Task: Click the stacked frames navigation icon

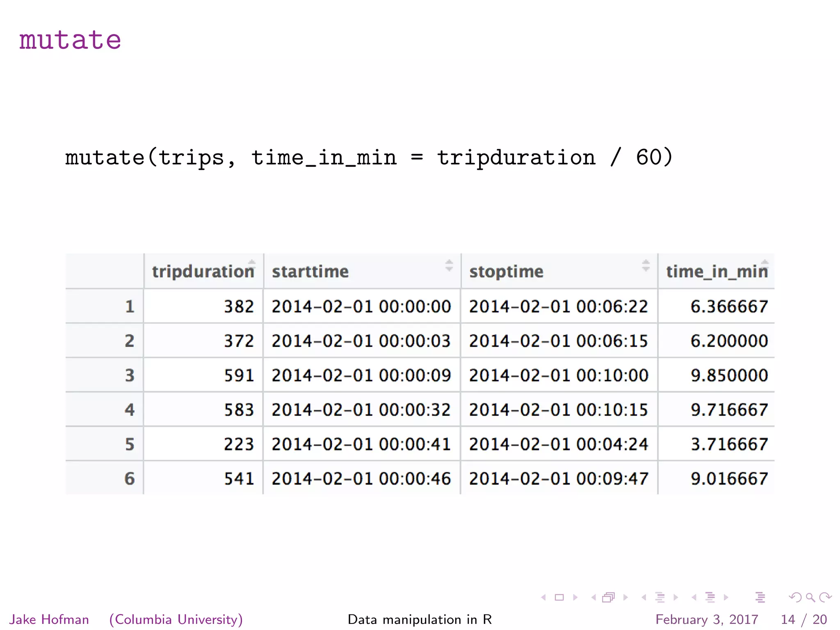Action: point(609,598)
